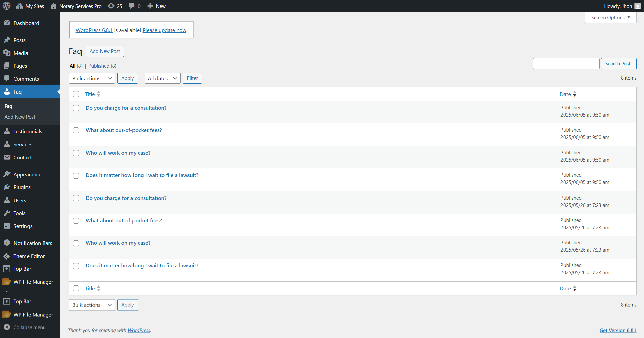Open the updates icon showing 25
This screenshot has height=338, width=644.
tap(111, 6)
